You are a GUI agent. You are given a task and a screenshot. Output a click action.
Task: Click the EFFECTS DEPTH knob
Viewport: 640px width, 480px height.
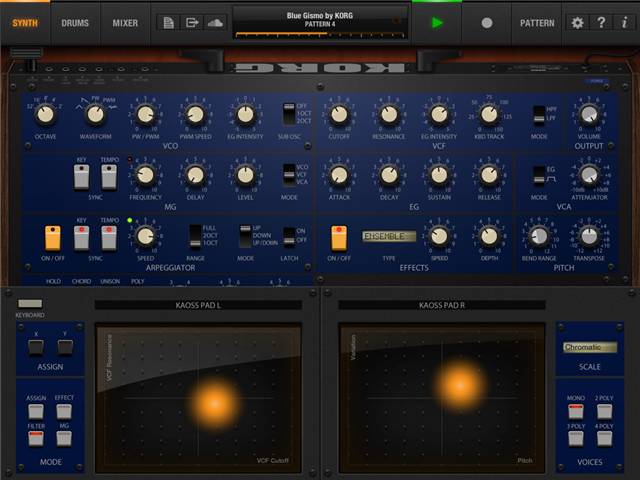(x=489, y=236)
